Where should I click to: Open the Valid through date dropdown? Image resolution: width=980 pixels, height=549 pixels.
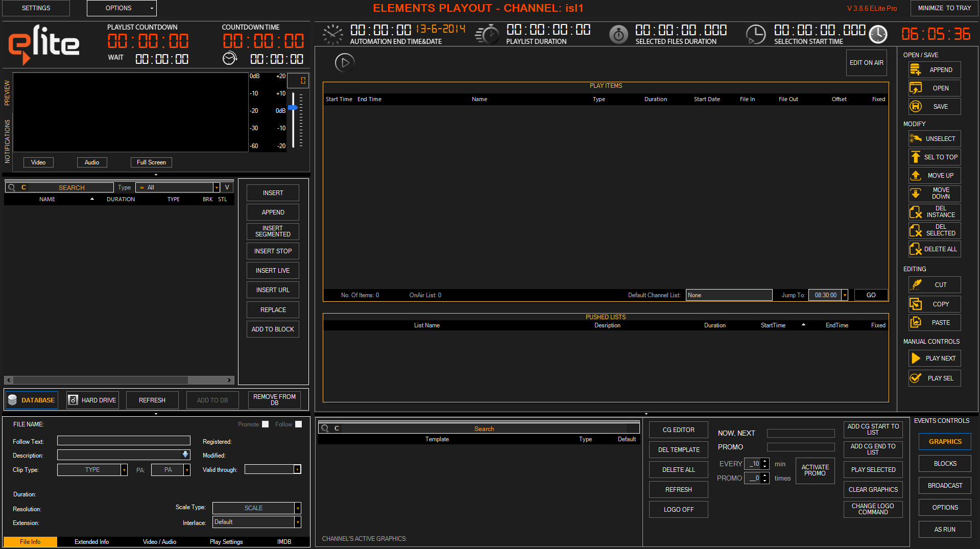pos(297,469)
